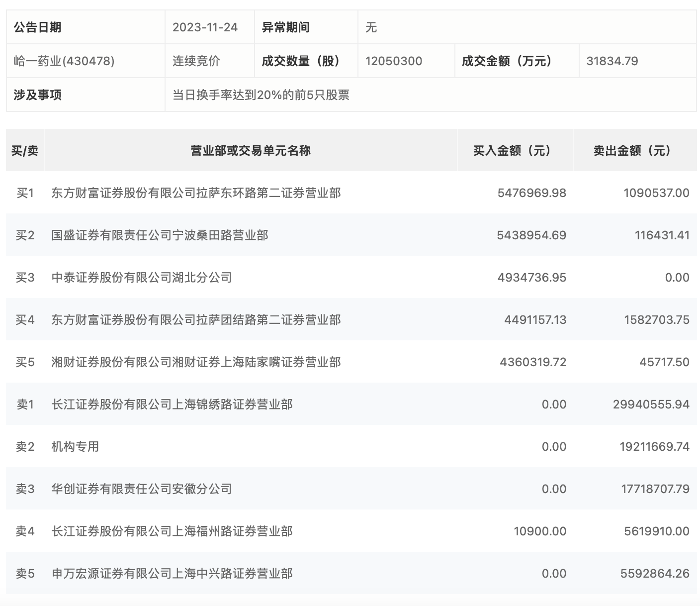Select sell amount 1582703.75
The height and width of the screenshot is (606, 700).
point(657,320)
